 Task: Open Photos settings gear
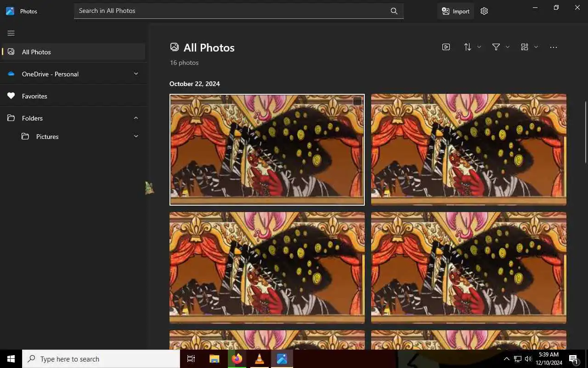coord(484,11)
